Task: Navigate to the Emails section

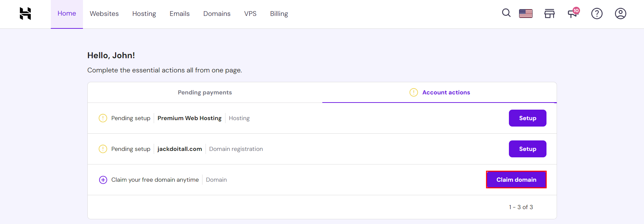Action: 179,14
